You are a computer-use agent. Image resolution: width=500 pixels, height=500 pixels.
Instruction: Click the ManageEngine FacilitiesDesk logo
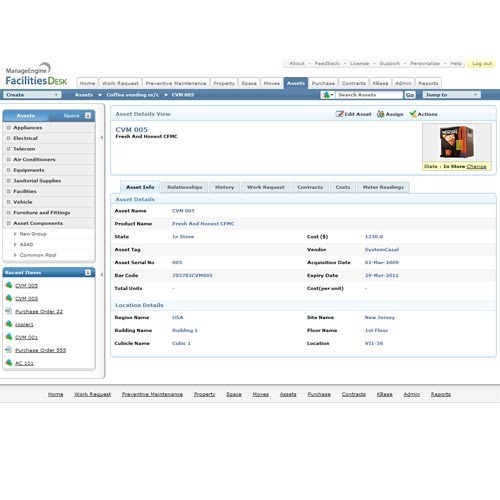pyautogui.click(x=36, y=75)
